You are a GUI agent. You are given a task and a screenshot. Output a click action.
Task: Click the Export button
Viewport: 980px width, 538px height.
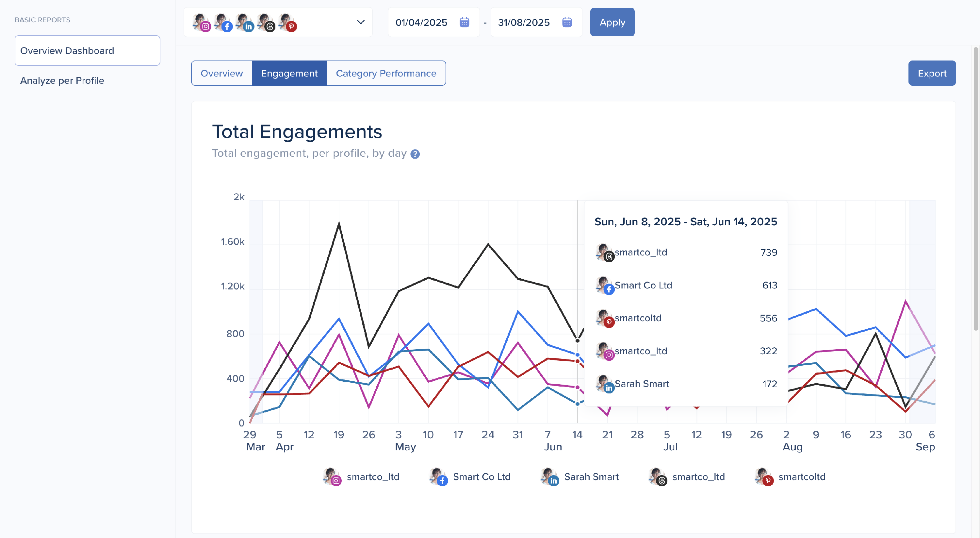pyautogui.click(x=932, y=73)
